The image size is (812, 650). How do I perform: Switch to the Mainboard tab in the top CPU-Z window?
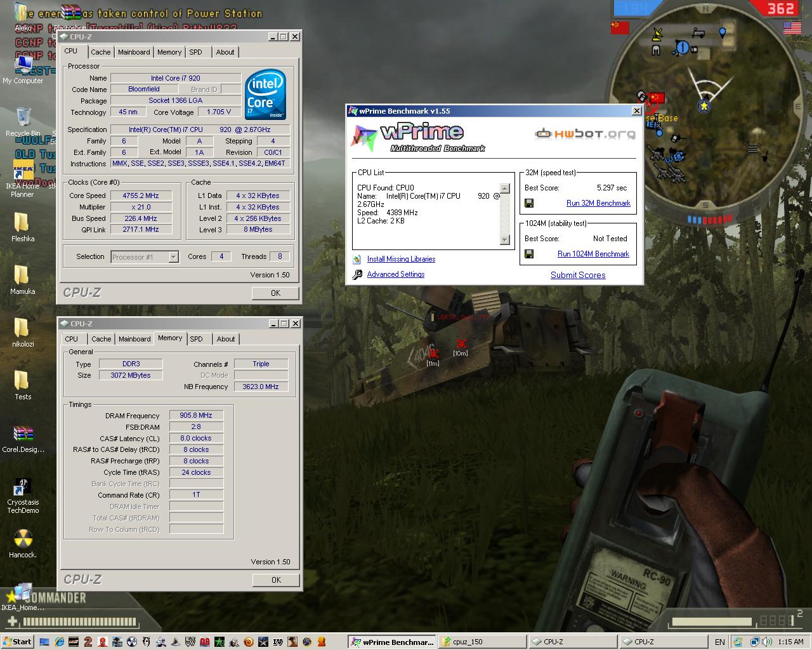tap(134, 52)
